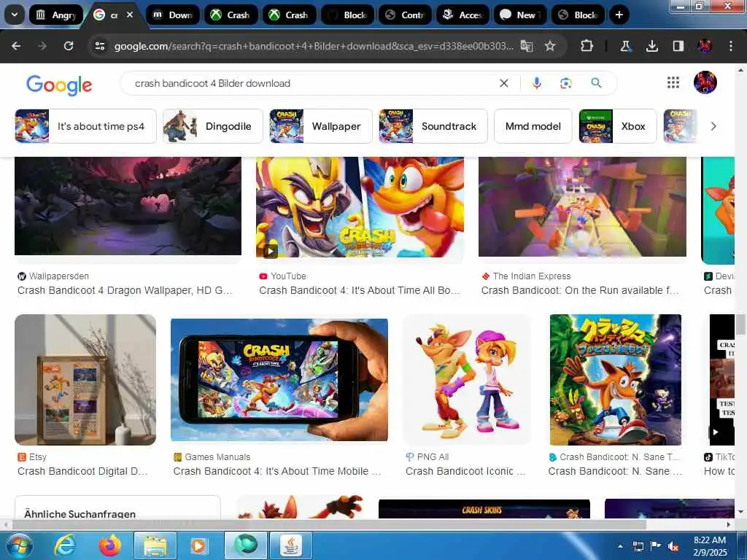Open Etsy Crash Bandicoot Digital D... link
Viewport: 747px width, 560px height.
pyautogui.click(x=82, y=472)
